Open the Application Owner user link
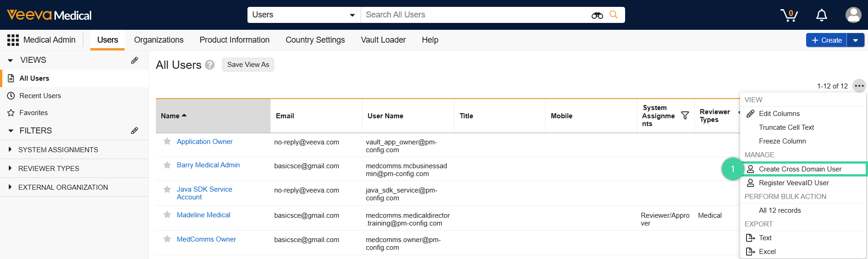 point(204,142)
